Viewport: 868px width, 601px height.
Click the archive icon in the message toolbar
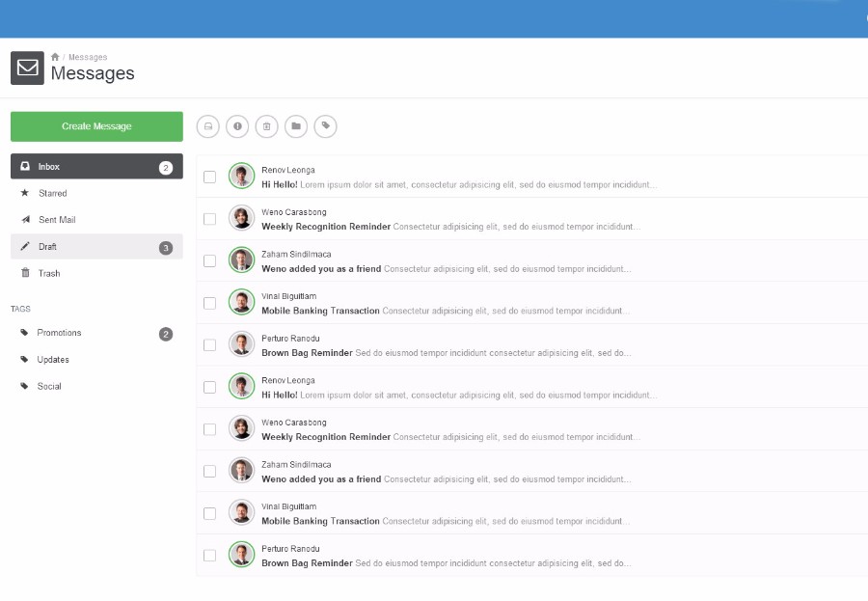208,126
